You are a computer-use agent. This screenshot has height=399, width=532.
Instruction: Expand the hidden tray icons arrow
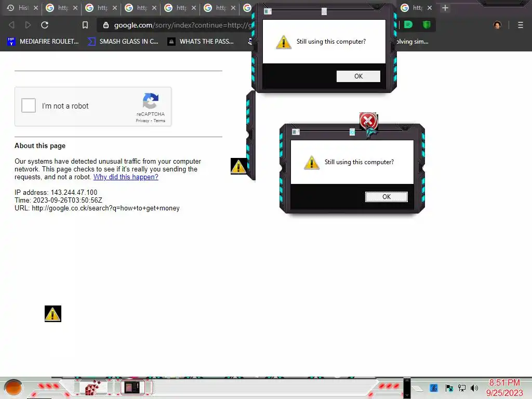(417, 389)
